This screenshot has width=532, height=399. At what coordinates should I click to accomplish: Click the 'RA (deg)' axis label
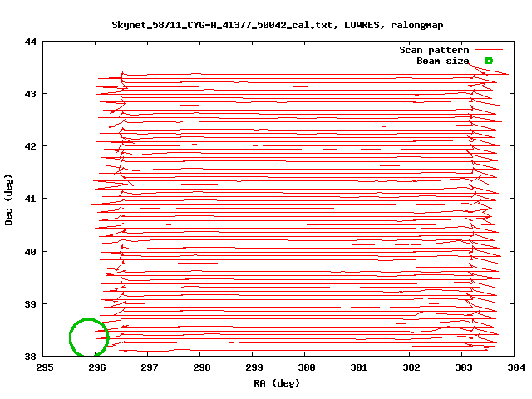(x=277, y=383)
